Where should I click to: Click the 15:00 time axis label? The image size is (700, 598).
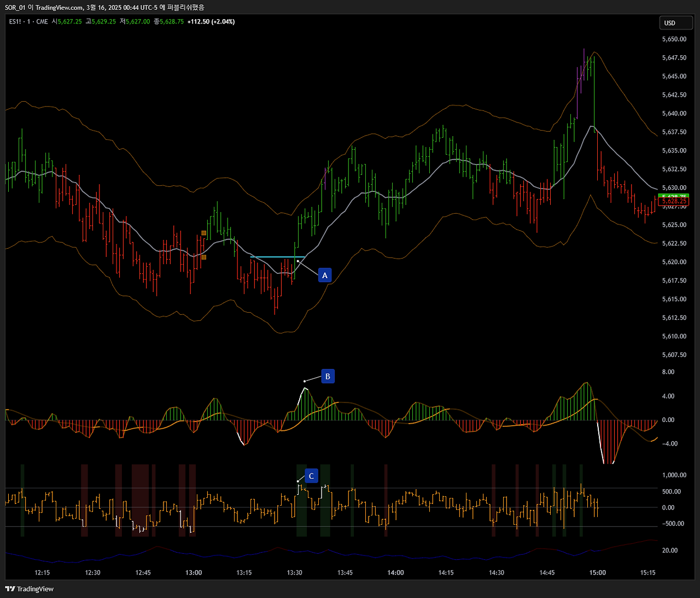tap(598, 573)
